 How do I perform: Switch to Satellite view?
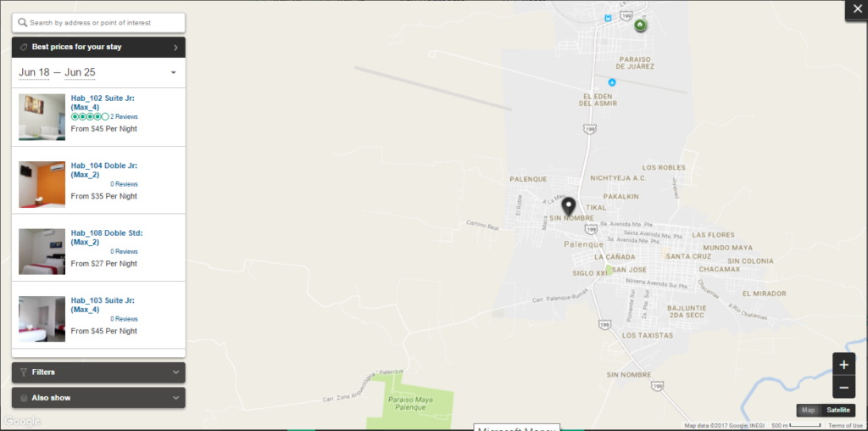(838, 410)
